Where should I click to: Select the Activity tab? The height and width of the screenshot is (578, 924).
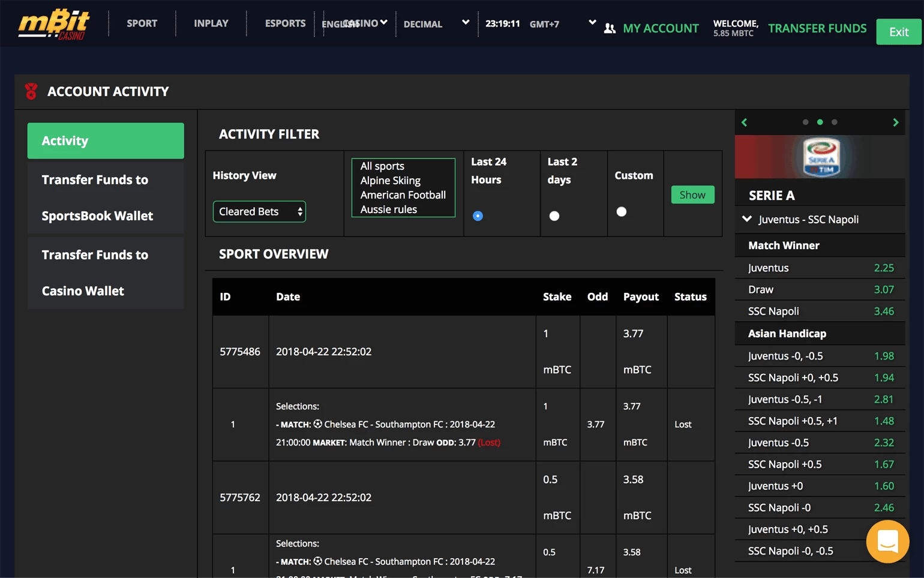pyautogui.click(x=106, y=140)
